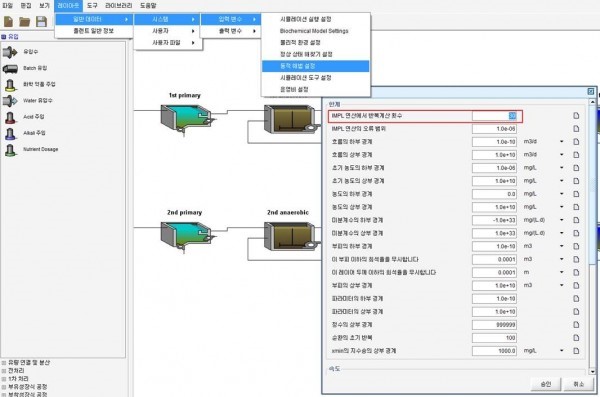Click the 정수의 상부 경계 value field
The height and width of the screenshot is (397, 600).
tap(494, 325)
